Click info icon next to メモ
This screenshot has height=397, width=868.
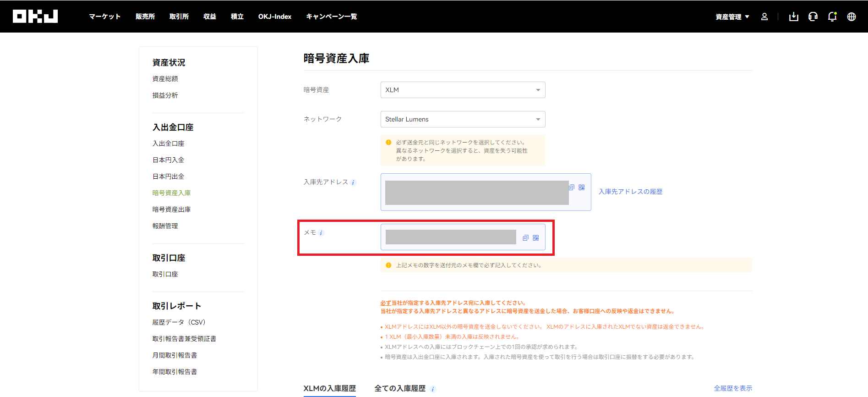point(321,233)
